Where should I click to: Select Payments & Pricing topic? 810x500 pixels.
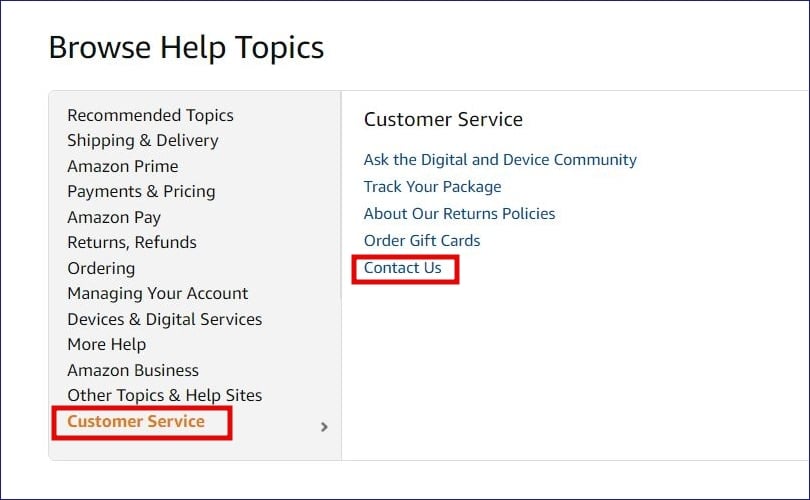[141, 192]
